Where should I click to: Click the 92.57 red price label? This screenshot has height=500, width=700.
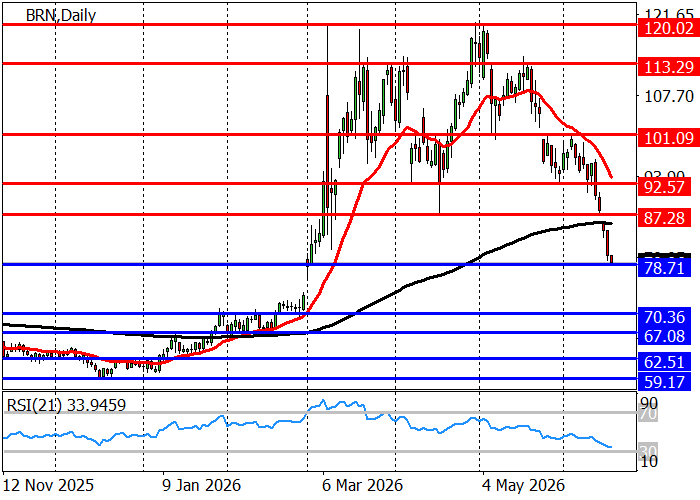tap(664, 187)
